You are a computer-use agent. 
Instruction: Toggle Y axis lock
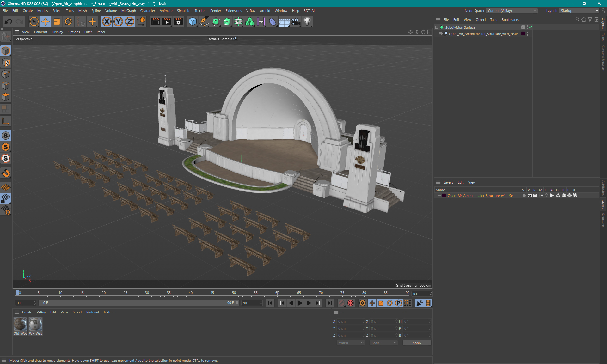118,21
